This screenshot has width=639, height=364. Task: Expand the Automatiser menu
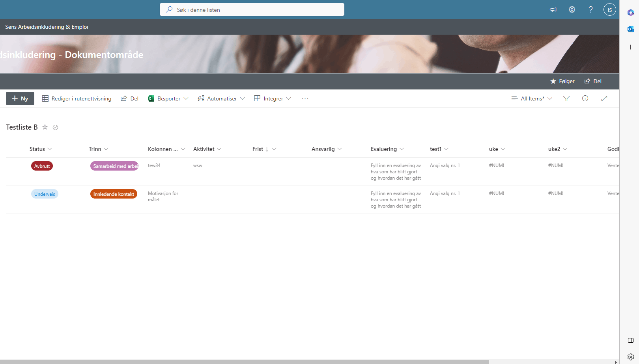[221, 98]
